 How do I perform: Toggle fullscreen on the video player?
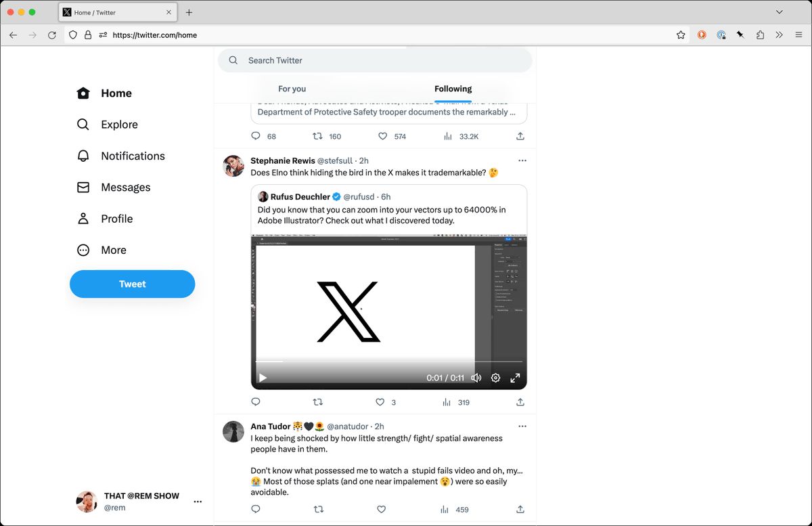[x=515, y=378]
